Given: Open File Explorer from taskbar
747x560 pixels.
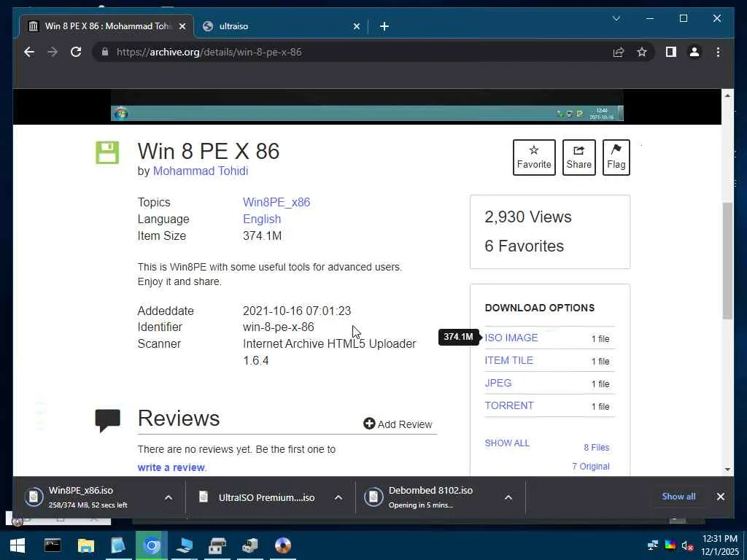Looking at the screenshot, I should tap(86, 545).
